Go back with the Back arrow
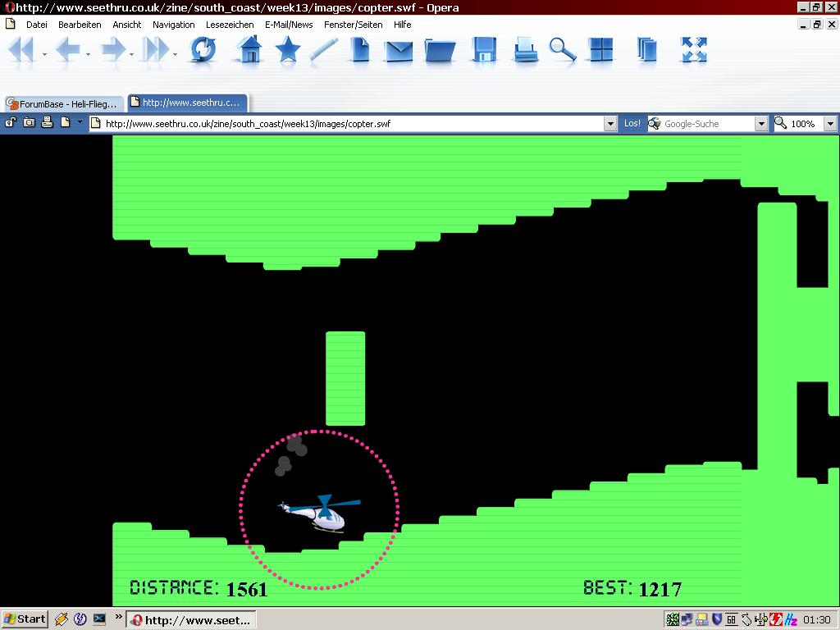Viewport: 840px width, 630px height. pos(67,50)
